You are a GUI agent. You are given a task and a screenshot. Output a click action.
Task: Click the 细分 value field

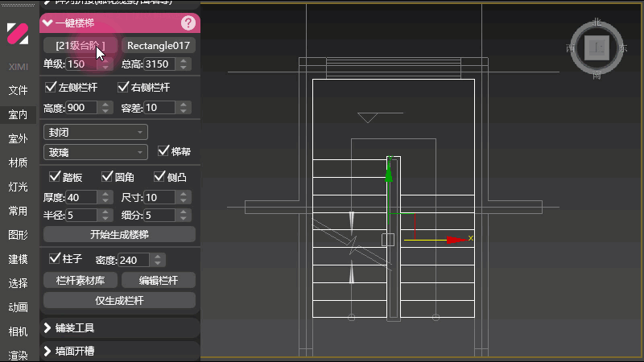(x=159, y=215)
